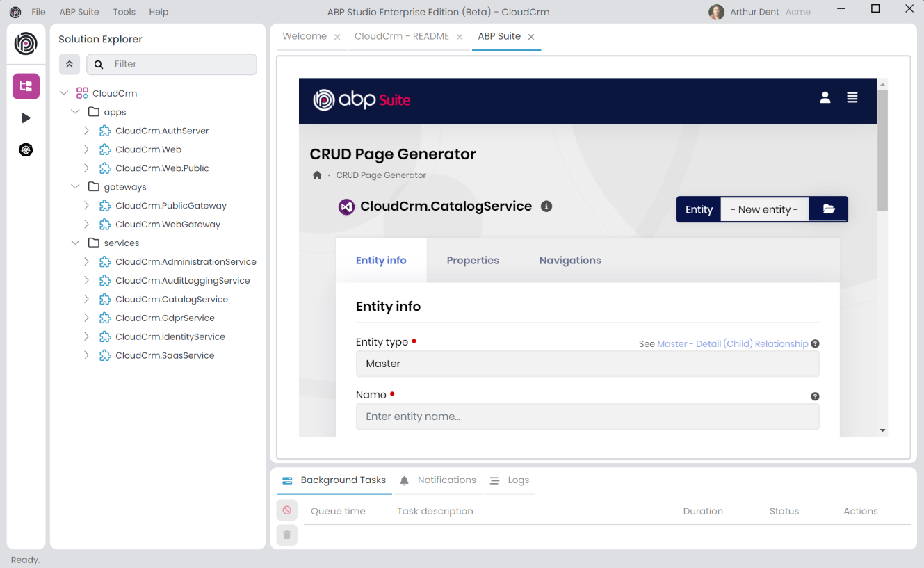This screenshot has height=568, width=924.
Task: Select the Solution Explorer sidebar icon
Action: (26, 86)
